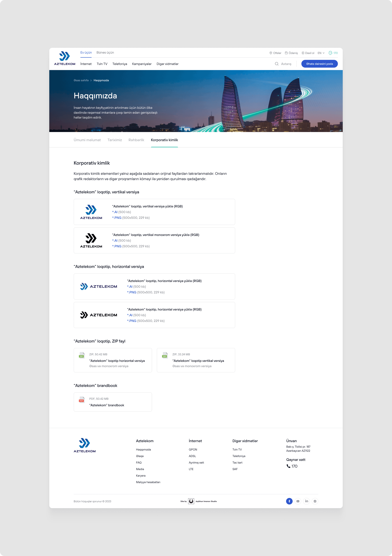The height and width of the screenshot is (556, 392).
Task: Click Media link in footer
Action: pyautogui.click(x=140, y=469)
